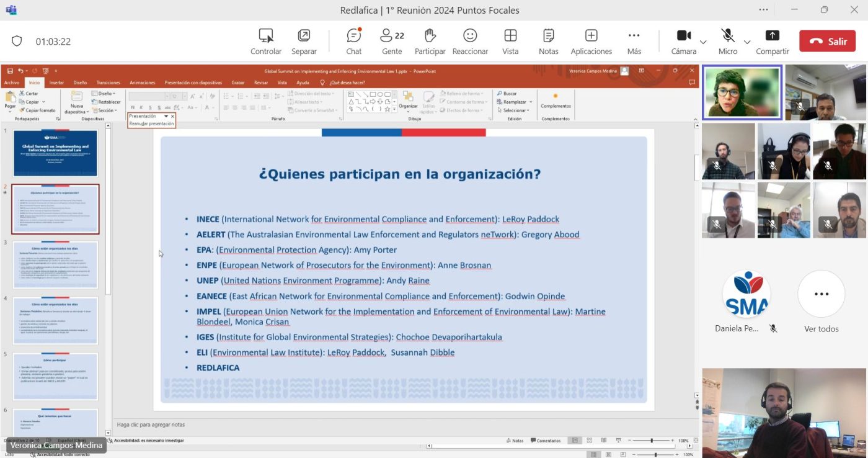This screenshot has height=458, width=868.
Task: Open the Aplicaciones panel
Action: pos(591,41)
